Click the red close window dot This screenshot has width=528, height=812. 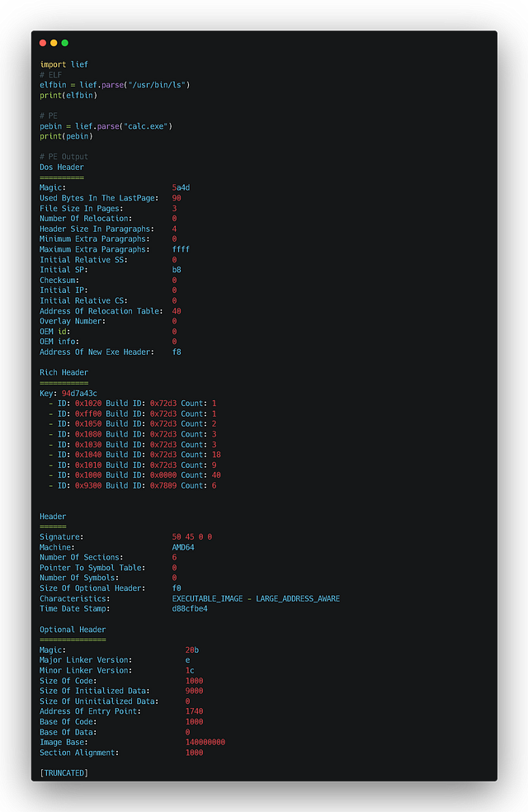point(43,43)
